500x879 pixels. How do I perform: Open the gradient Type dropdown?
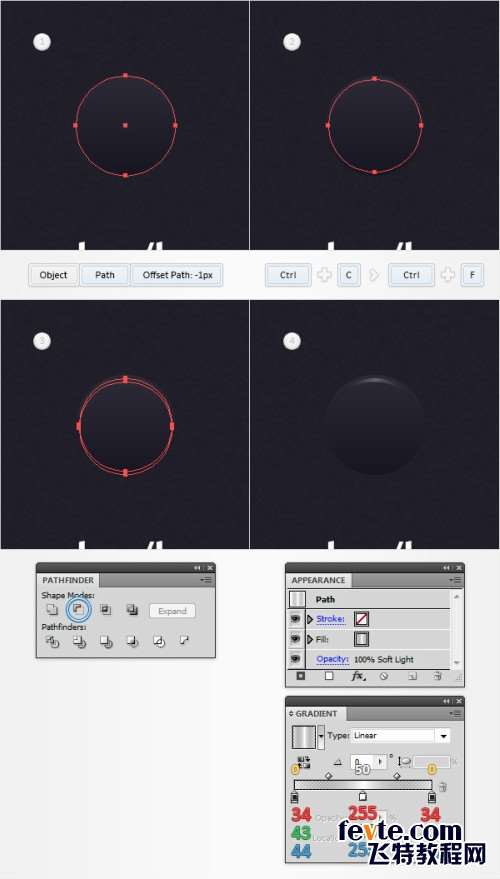coord(401,735)
